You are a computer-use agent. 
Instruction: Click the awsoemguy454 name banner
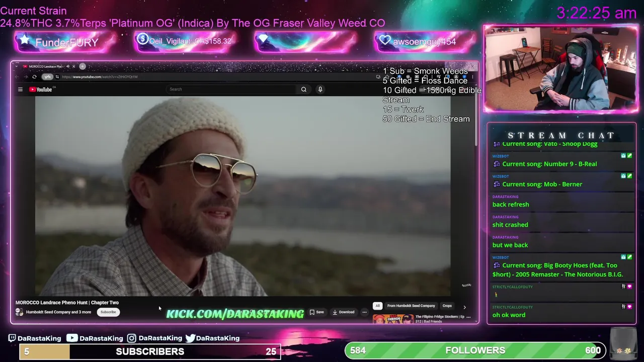425,42
